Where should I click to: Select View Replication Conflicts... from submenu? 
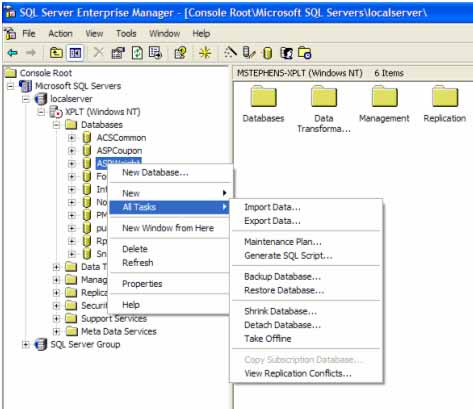coord(306,373)
